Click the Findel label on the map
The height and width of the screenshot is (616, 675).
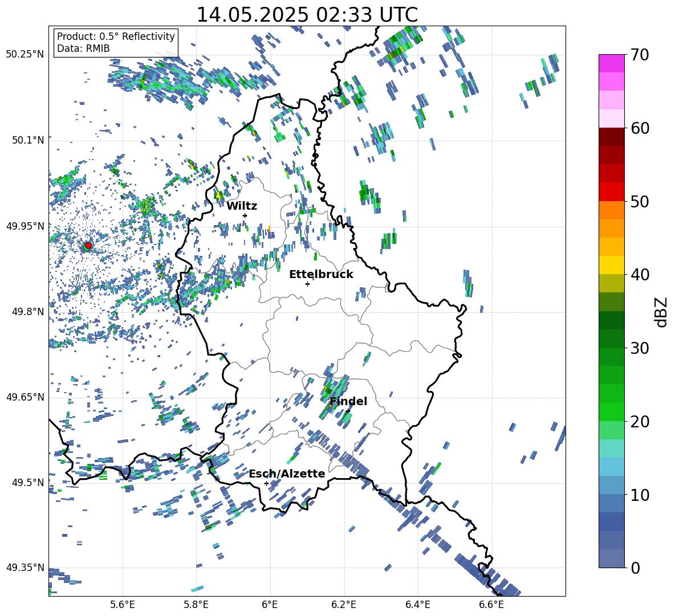348,401
